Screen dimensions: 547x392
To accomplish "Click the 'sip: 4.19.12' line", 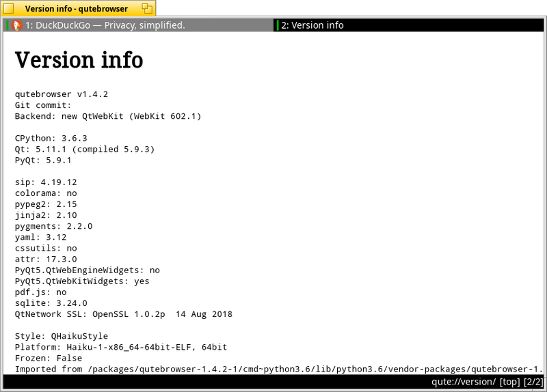I will [x=46, y=182].
